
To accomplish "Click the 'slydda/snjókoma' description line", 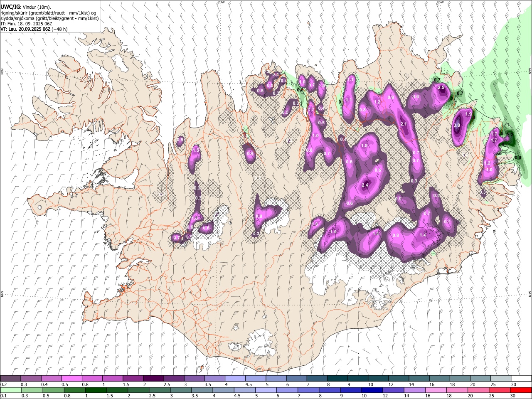I will [x=49, y=18].
